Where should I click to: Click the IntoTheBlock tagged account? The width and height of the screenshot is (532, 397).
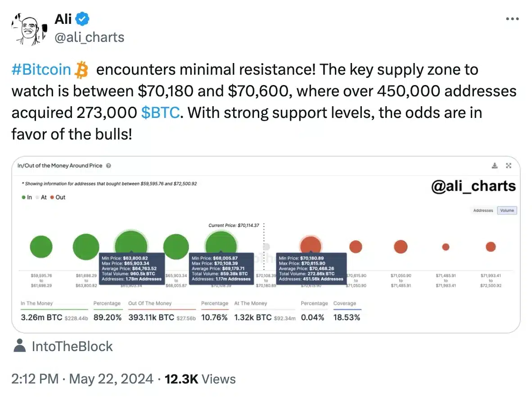coord(72,346)
